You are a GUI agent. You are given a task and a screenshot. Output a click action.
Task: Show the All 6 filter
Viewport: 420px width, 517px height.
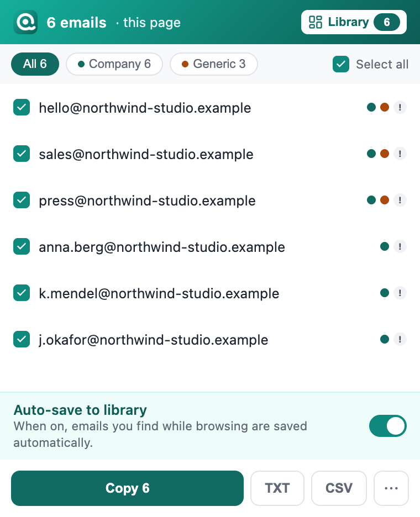coord(35,64)
